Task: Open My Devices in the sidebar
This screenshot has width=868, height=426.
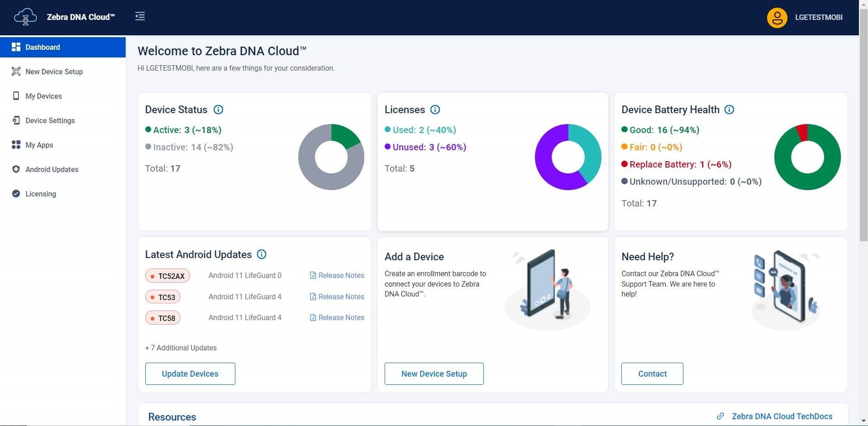Action: pos(43,96)
